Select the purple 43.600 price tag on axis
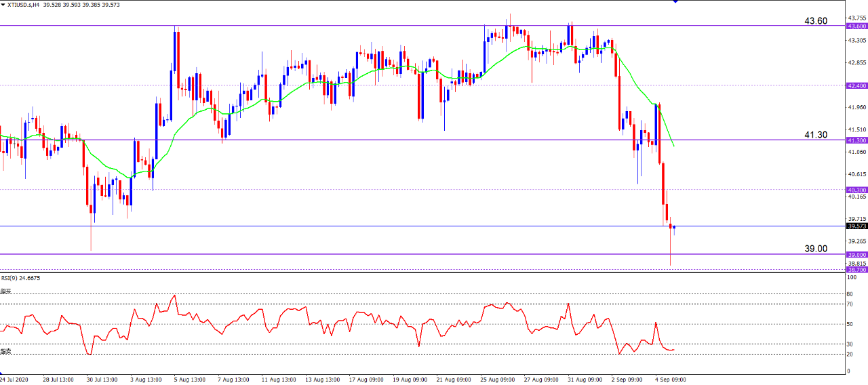 [x=856, y=26]
